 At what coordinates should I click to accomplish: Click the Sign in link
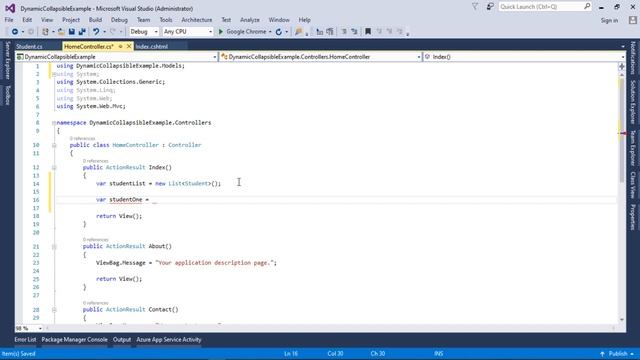[609, 20]
